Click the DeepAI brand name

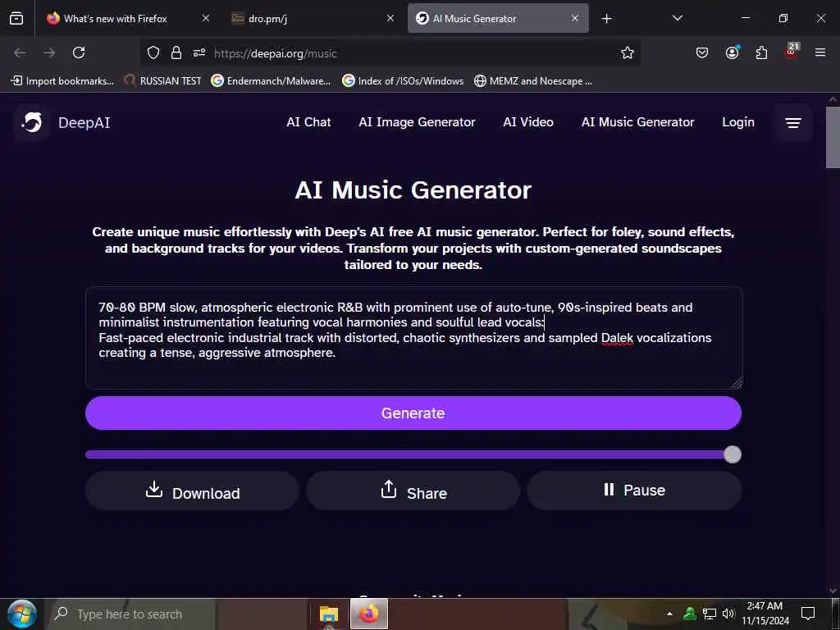pos(84,123)
